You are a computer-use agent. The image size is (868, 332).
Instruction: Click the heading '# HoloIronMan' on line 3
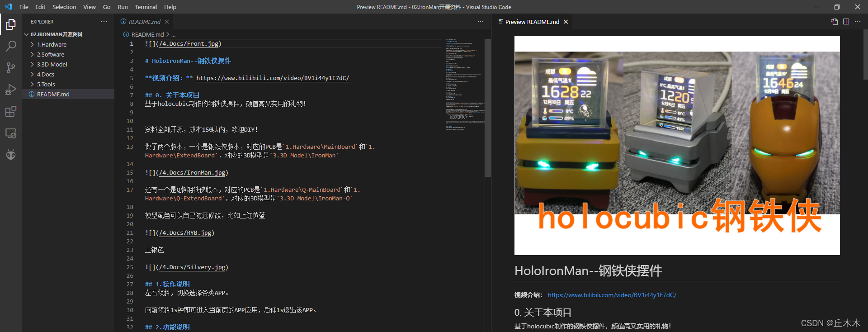tap(188, 61)
